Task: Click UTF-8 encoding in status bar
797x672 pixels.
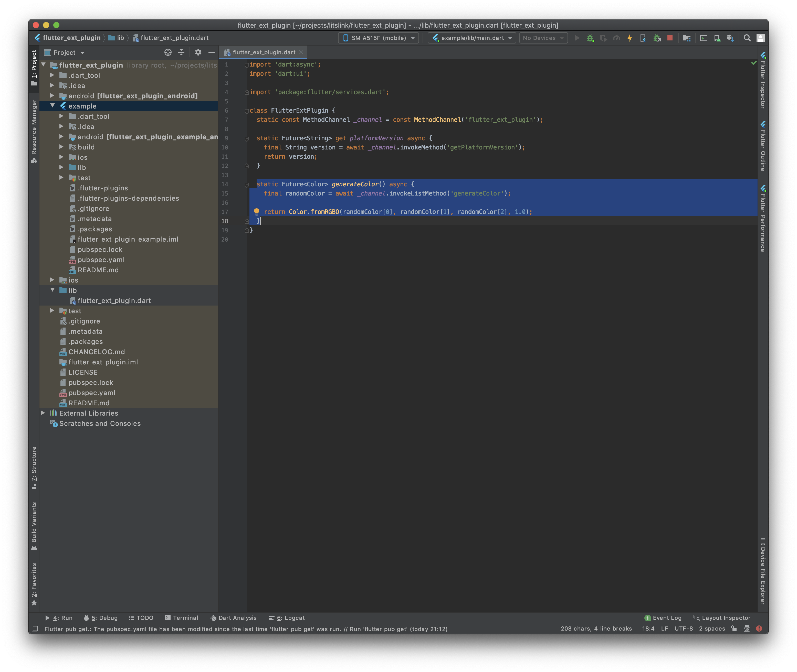Action: point(683,629)
